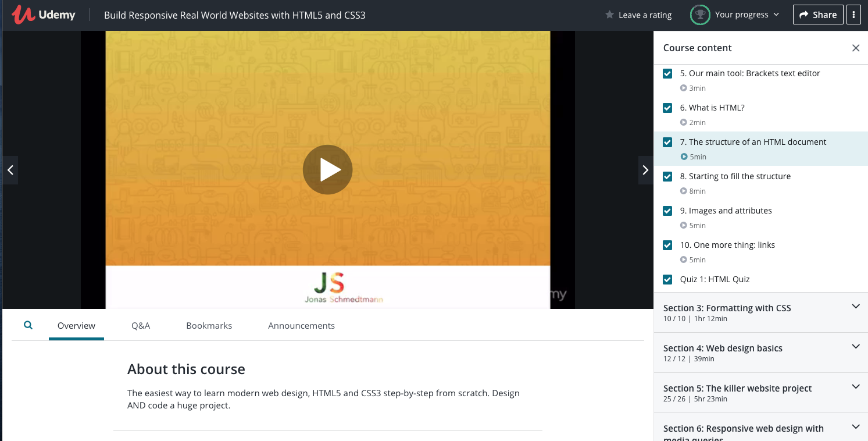This screenshot has width=868, height=441.
Task: Click the search magnifier icon
Action: [x=28, y=326]
